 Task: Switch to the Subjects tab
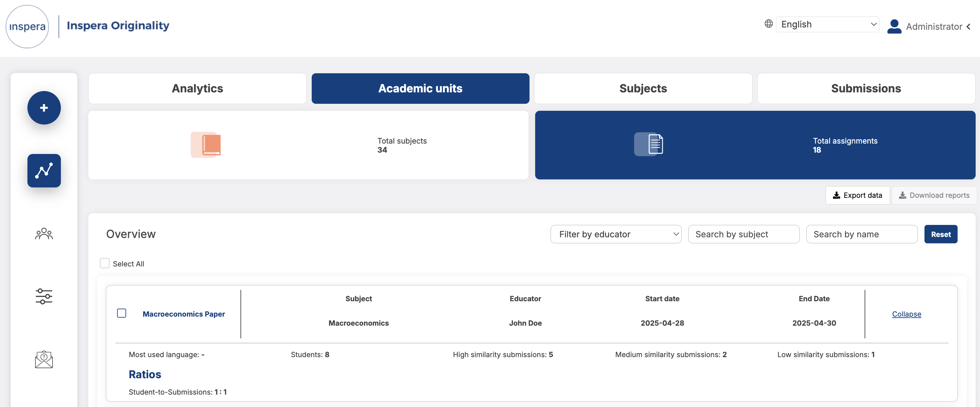[643, 88]
